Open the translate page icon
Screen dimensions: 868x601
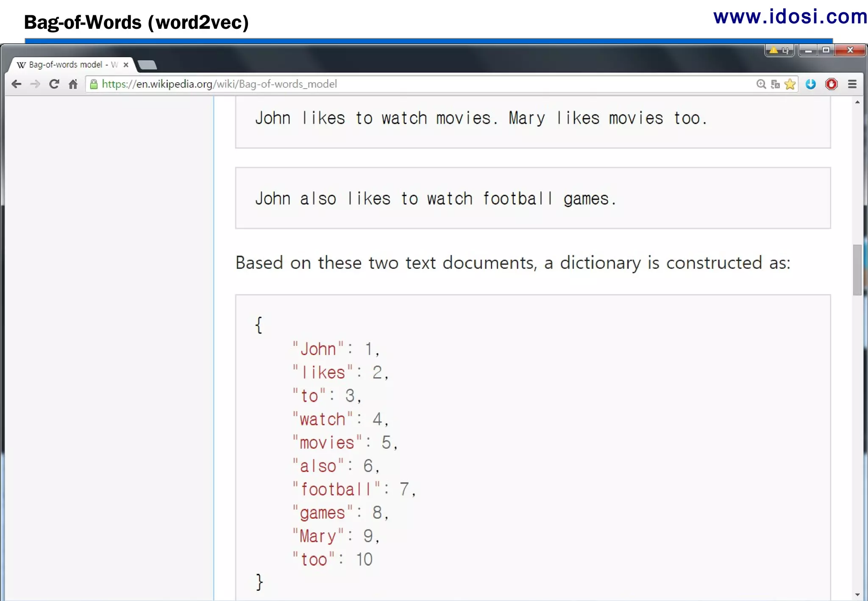click(775, 84)
